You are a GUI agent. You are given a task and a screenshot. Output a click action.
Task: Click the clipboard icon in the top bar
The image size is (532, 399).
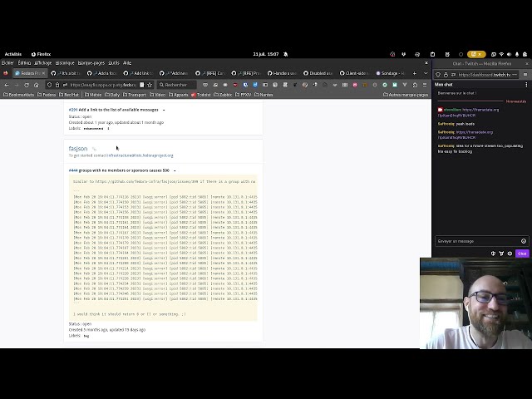[432, 54]
